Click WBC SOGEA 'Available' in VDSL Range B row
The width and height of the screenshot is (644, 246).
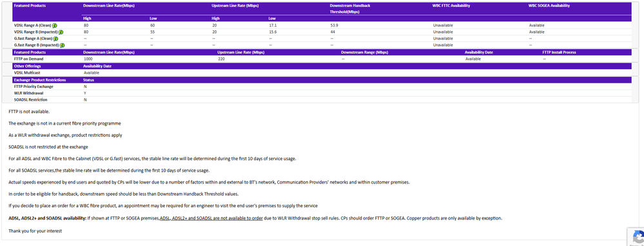click(x=536, y=32)
